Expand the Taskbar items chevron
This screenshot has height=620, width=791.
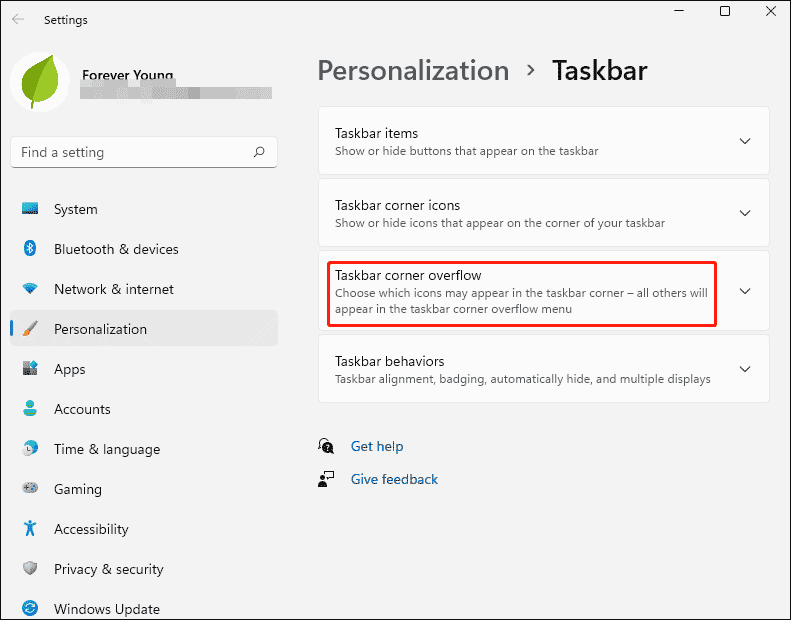click(x=745, y=141)
